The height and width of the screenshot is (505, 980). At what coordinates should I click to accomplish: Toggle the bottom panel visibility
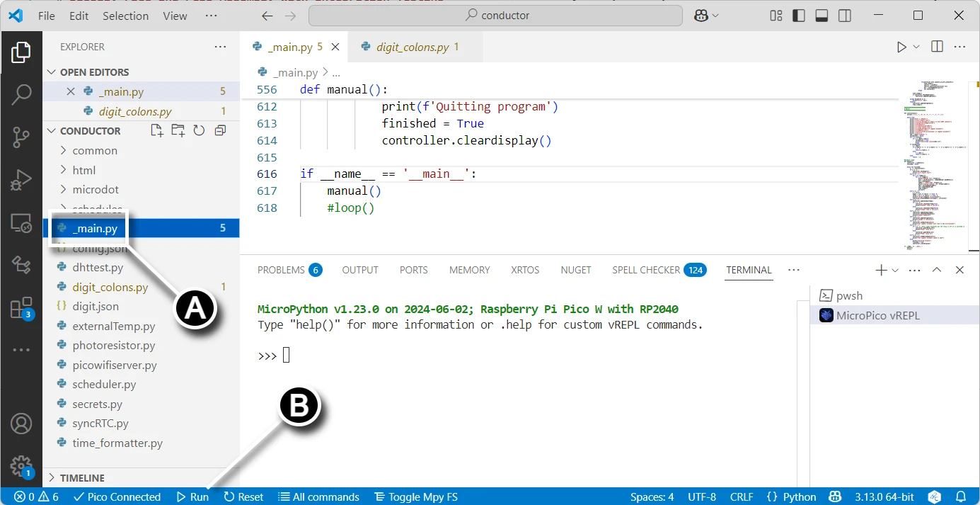click(x=822, y=16)
